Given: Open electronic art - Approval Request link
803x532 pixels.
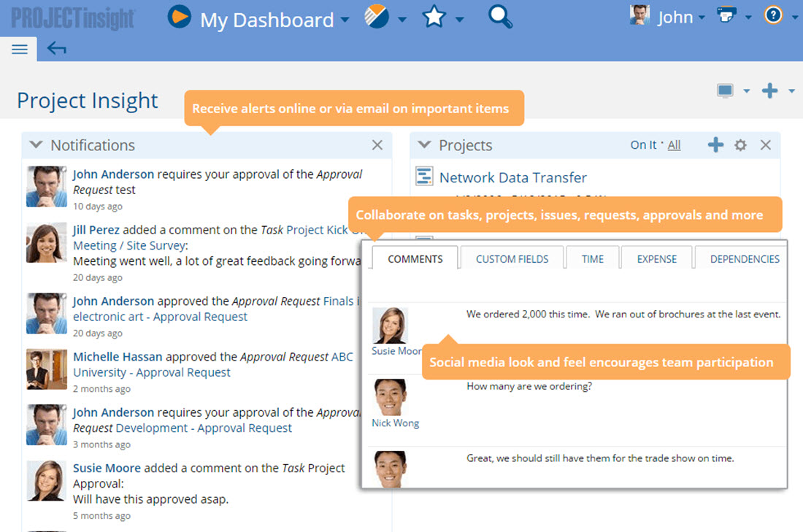Looking at the screenshot, I should 160,317.
